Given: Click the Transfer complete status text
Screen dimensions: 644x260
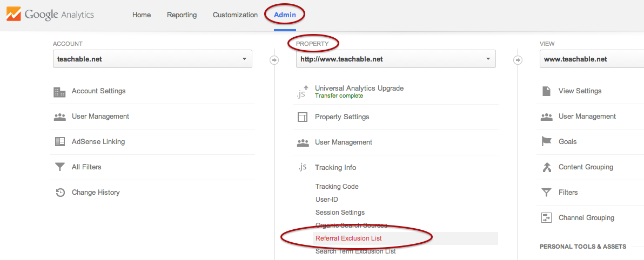Looking at the screenshot, I should coord(339,95).
